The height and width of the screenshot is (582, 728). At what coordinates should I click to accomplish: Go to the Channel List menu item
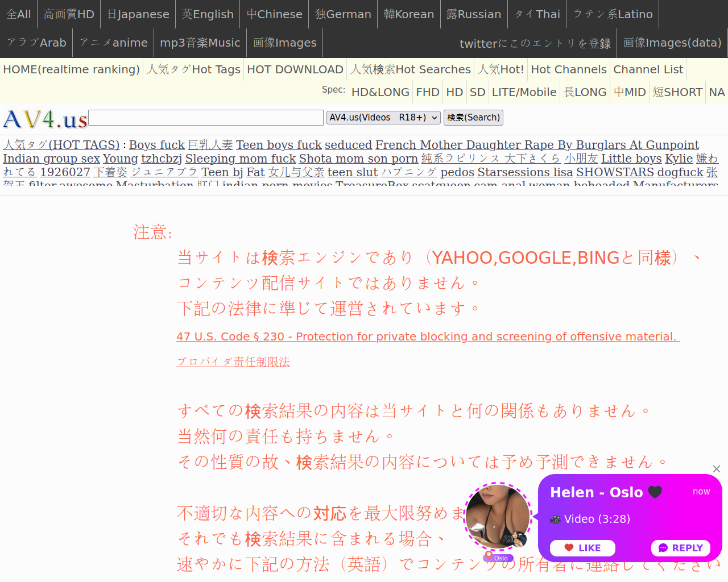(x=648, y=69)
